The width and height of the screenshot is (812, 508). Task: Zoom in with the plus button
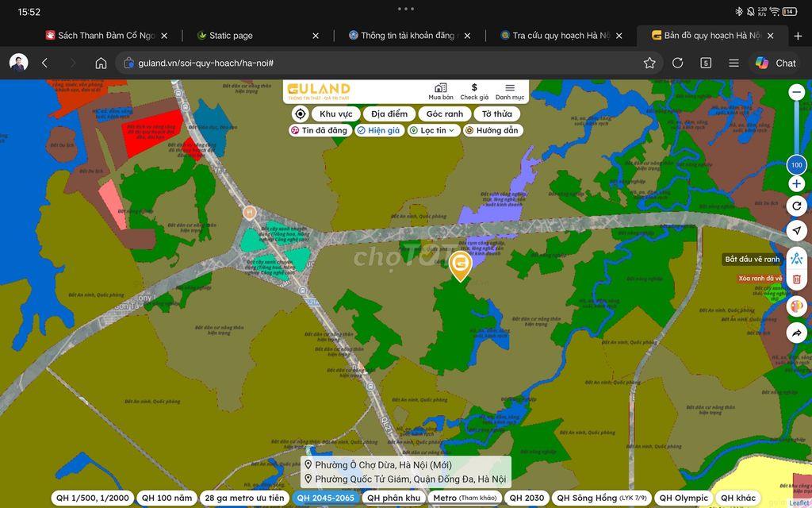click(x=796, y=183)
